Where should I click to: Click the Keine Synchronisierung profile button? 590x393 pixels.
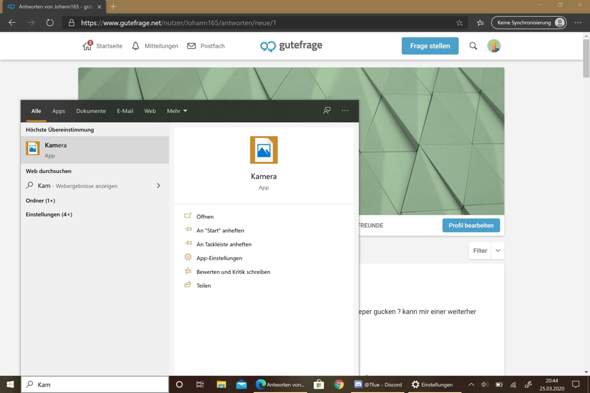(529, 23)
